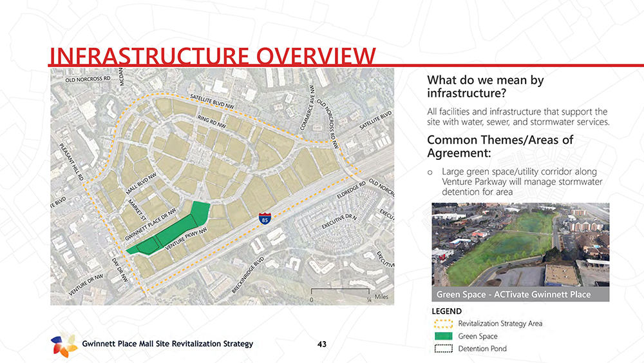Click the 'Common Themes/Areas of Agreement' heading
This screenshot has height=363, width=644.
click(500, 147)
